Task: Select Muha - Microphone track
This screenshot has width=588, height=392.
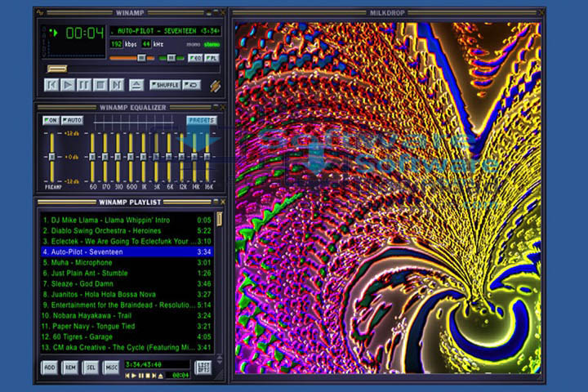Action: point(127,263)
